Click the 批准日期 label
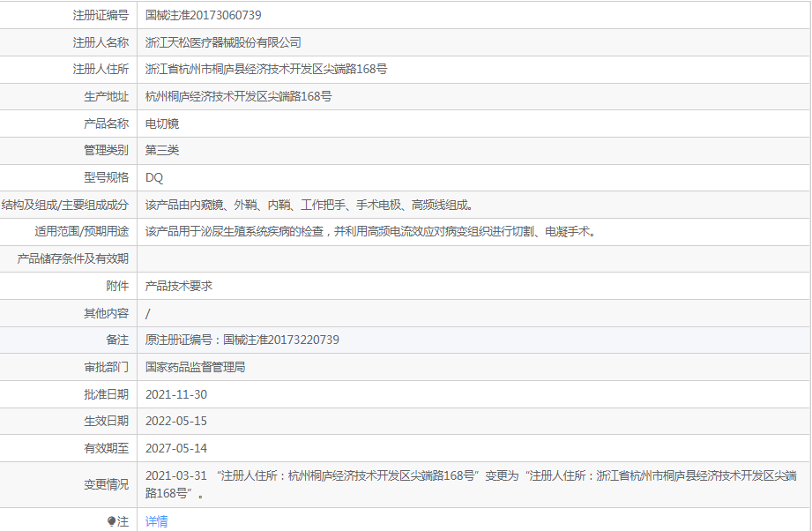 coord(106,395)
